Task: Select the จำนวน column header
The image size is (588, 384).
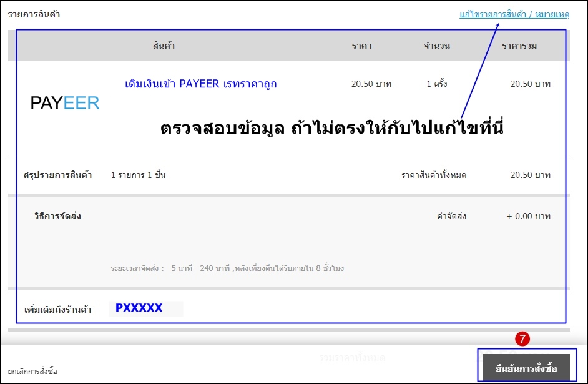Action: pyautogui.click(x=437, y=46)
